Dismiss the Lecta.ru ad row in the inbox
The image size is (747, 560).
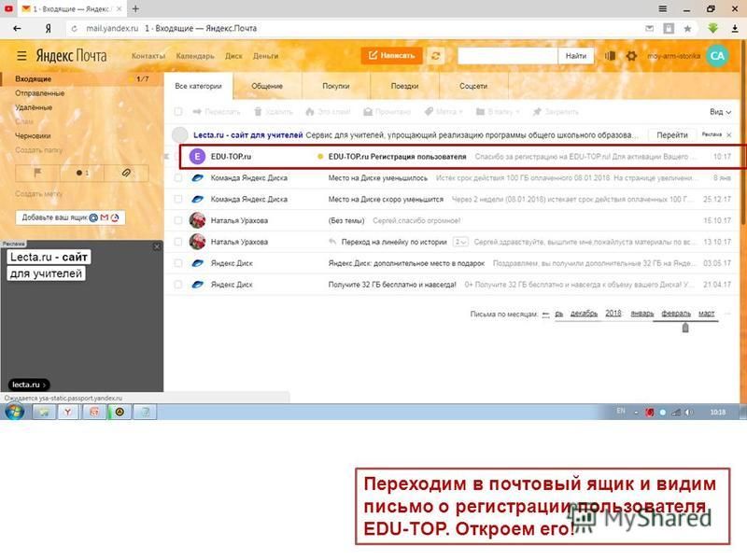coord(729,135)
